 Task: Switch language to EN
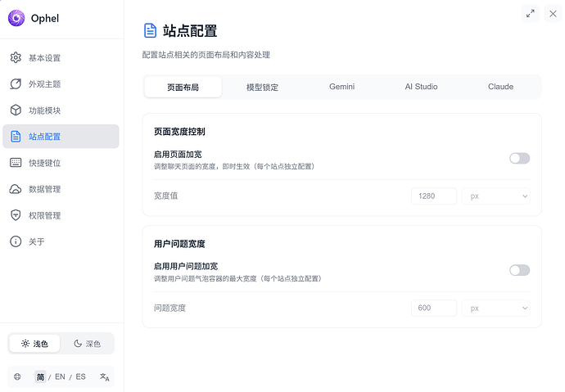pyautogui.click(x=60, y=376)
